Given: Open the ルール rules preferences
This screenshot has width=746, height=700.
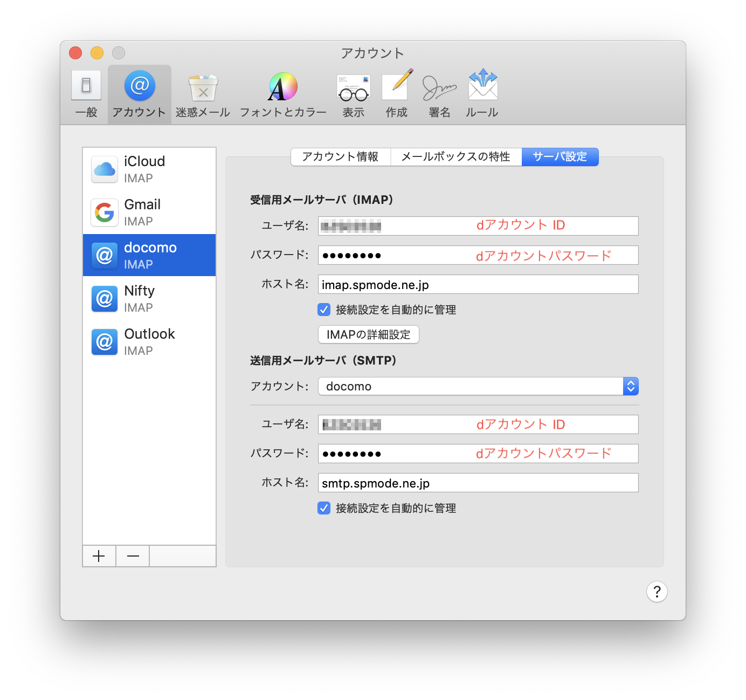Looking at the screenshot, I should coord(482,94).
